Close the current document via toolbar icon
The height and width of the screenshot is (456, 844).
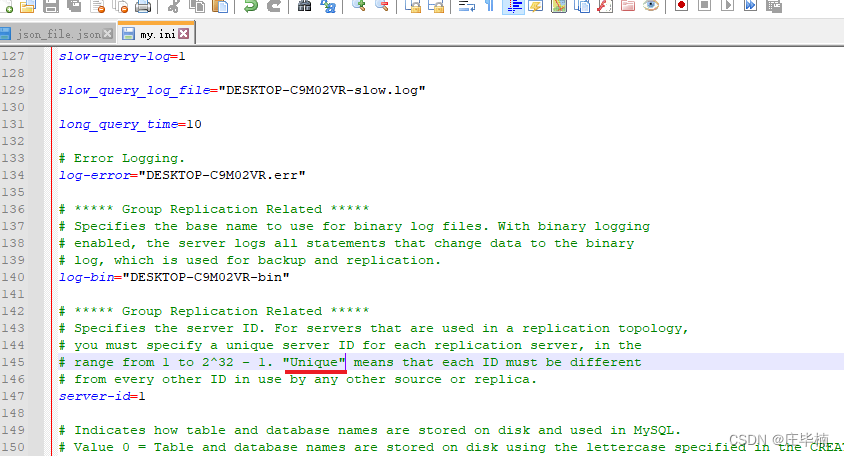(97, 5)
